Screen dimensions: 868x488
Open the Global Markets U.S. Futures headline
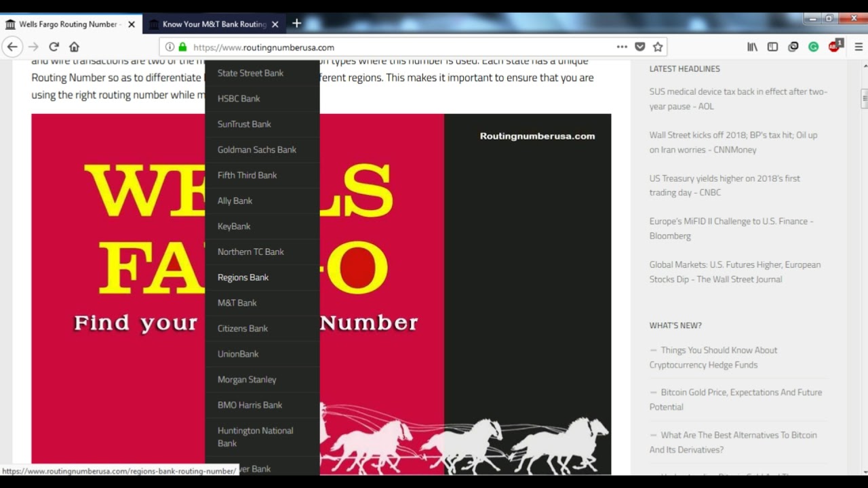click(x=734, y=272)
